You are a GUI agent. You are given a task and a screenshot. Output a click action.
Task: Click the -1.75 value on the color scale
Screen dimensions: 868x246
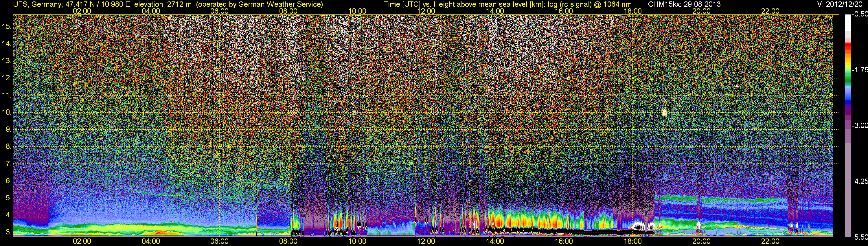(860, 70)
